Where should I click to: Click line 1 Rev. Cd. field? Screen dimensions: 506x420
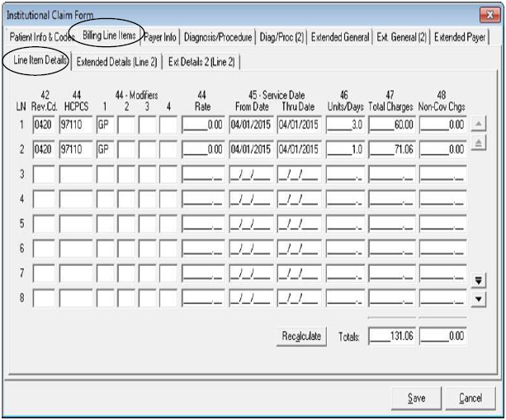click(42, 125)
